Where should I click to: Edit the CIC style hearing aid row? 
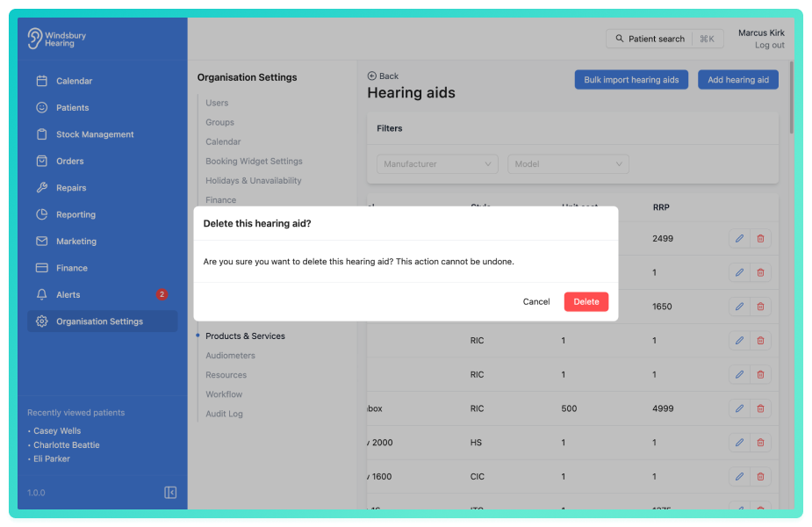pos(739,476)
